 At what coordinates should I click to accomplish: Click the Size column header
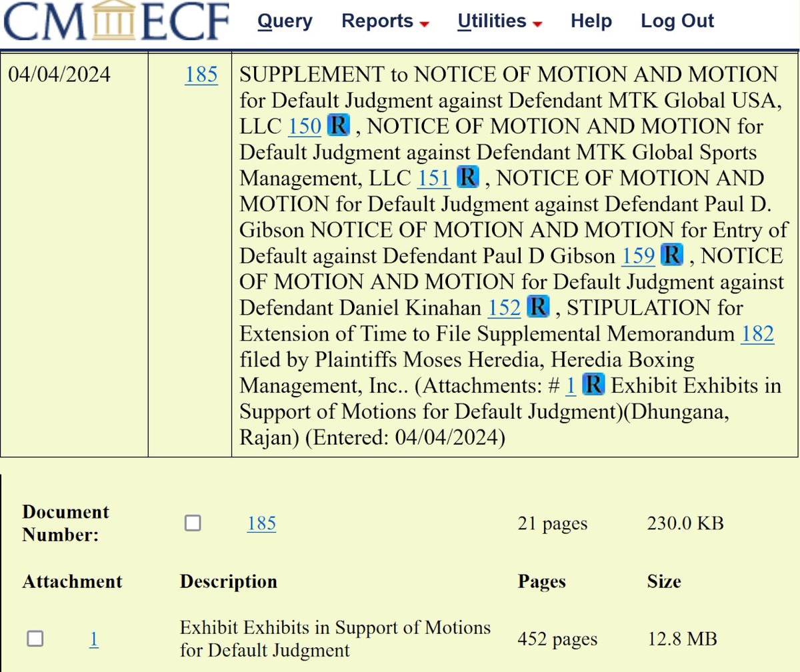664,581
